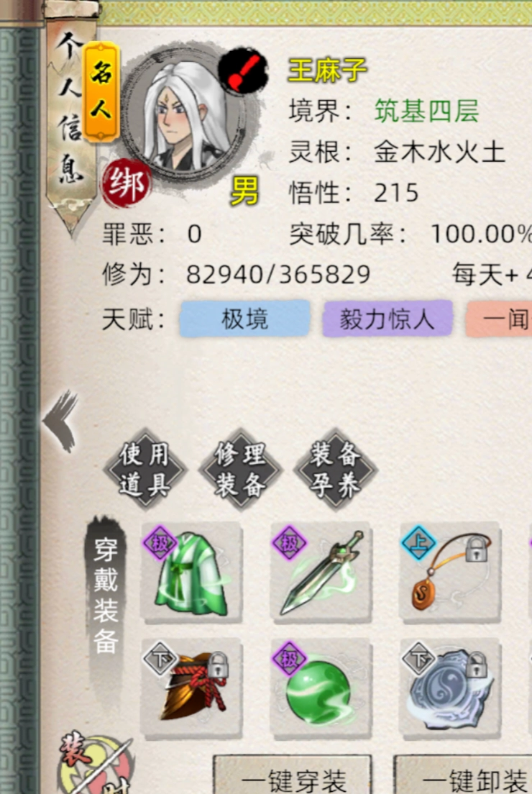This screenshot has height=794, width=532.
Task: Click the green robe equipment slot
Action: click(191, 572)
